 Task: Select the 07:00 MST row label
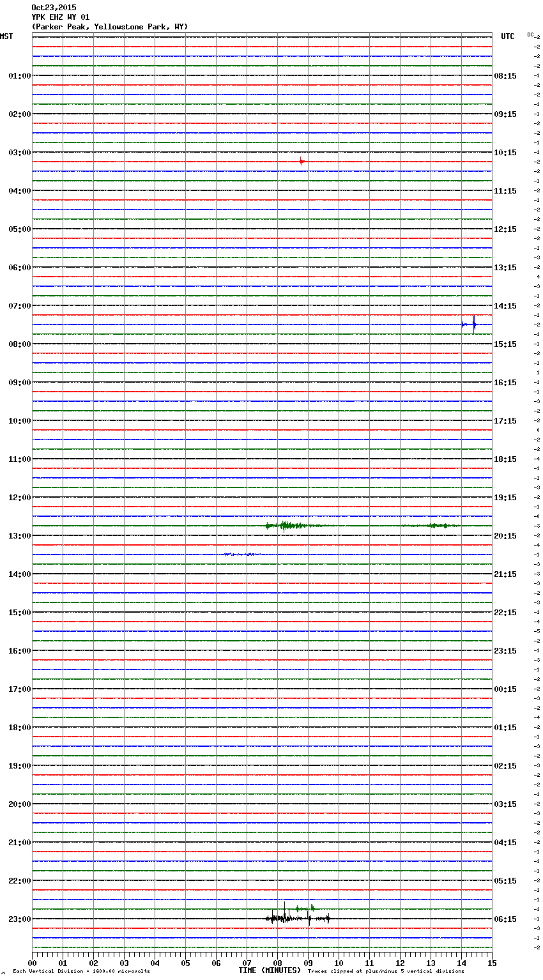[20, 306]
